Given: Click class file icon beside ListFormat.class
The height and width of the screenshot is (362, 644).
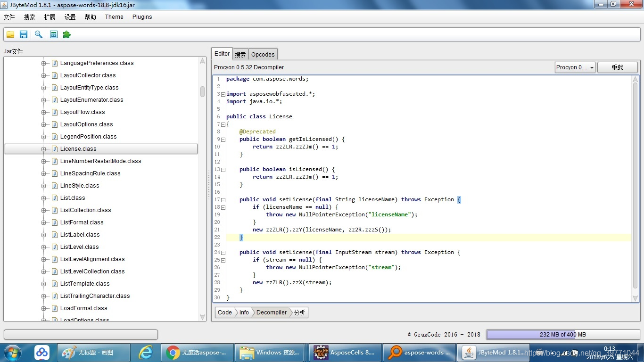Looking at the screenshot, I should (x=55, y=222).
